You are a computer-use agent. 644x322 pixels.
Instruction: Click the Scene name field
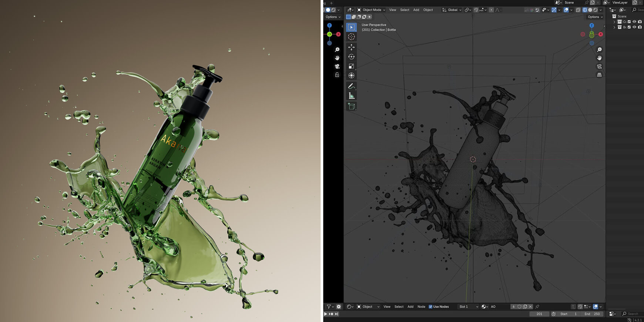[573, 3]
